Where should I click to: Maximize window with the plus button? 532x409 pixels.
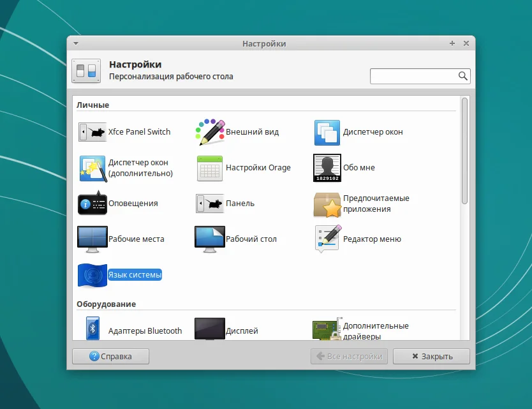click(452, 43)
